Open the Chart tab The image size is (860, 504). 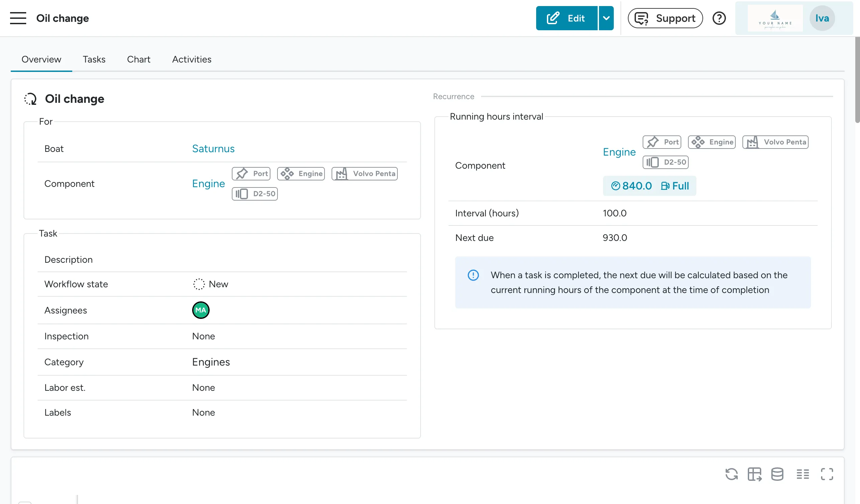pyautogui.click(x=138, y=59)
